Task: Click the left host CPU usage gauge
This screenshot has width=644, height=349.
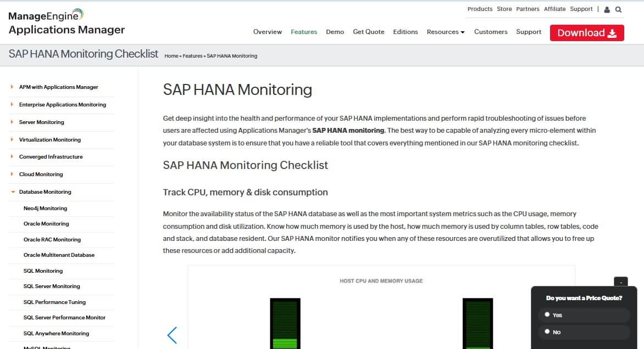Action: 285,323
